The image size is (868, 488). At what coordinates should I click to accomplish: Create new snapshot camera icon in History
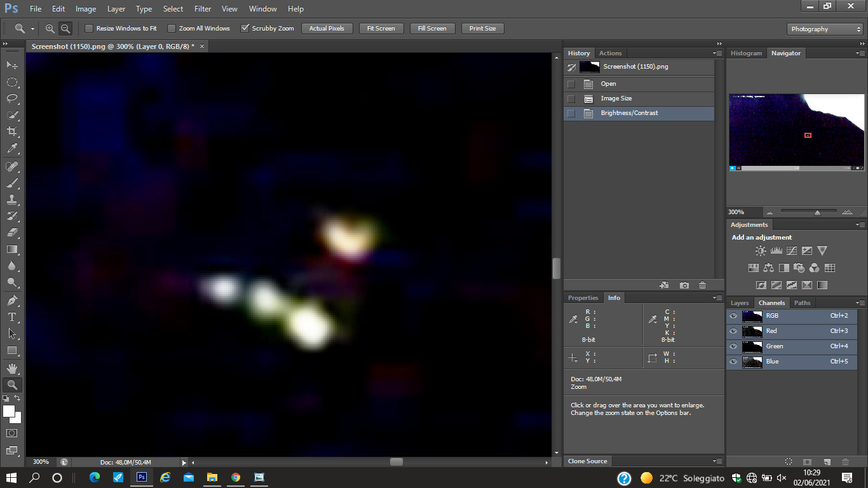click(x=684, y=285)
